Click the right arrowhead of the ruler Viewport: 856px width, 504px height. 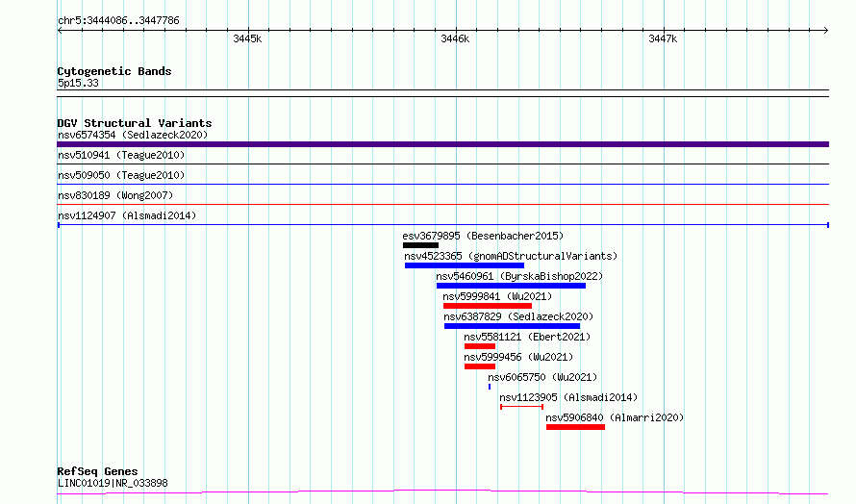pyautogui.click(x=826, y=30)
